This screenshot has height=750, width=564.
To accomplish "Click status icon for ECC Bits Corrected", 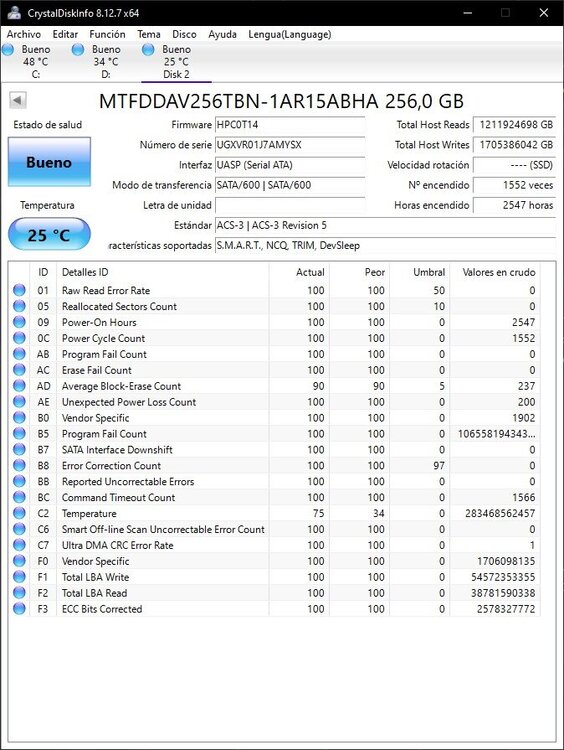I will (19, 609).
